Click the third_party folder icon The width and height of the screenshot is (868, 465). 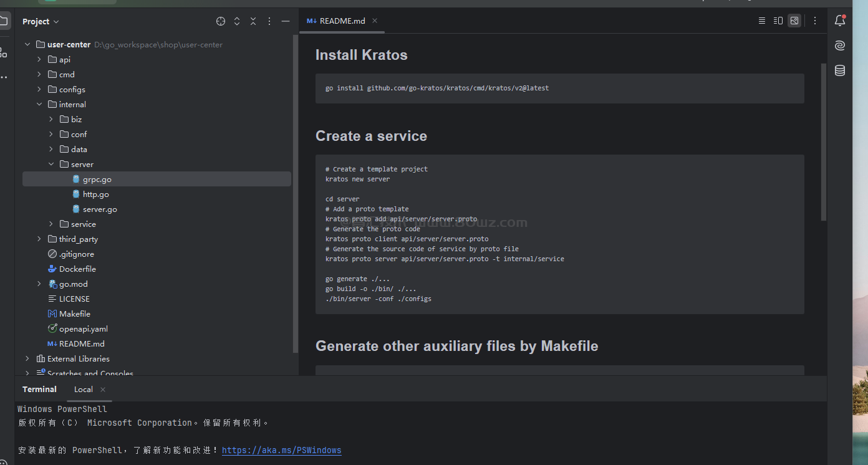click(52, 239)
